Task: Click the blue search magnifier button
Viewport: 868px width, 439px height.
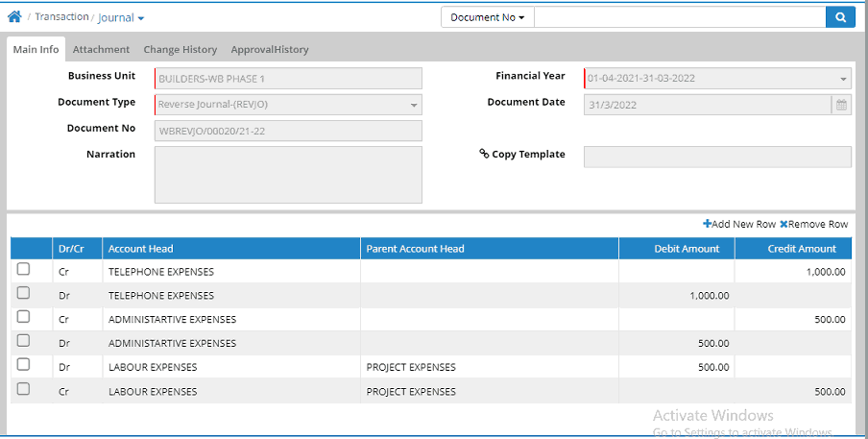Action: pos(840,17)
